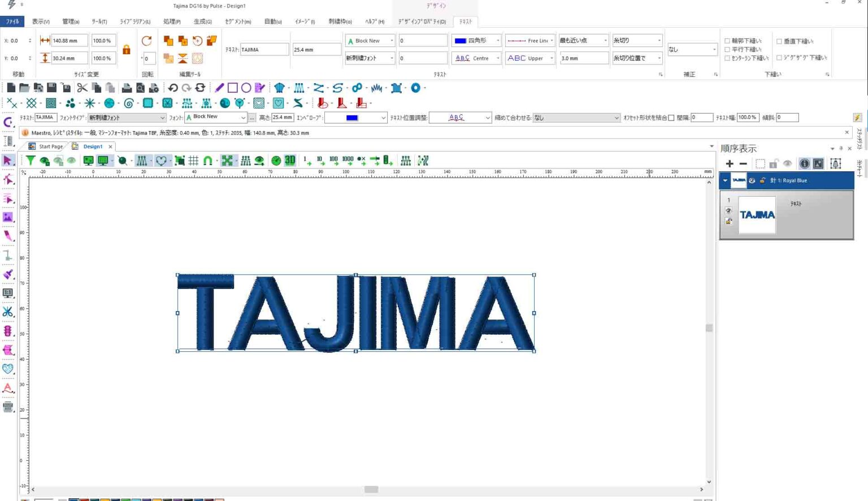Open the 糸切り trim dropdown
Viewport: 868px width, 501px height.
(x=660, y=40)
